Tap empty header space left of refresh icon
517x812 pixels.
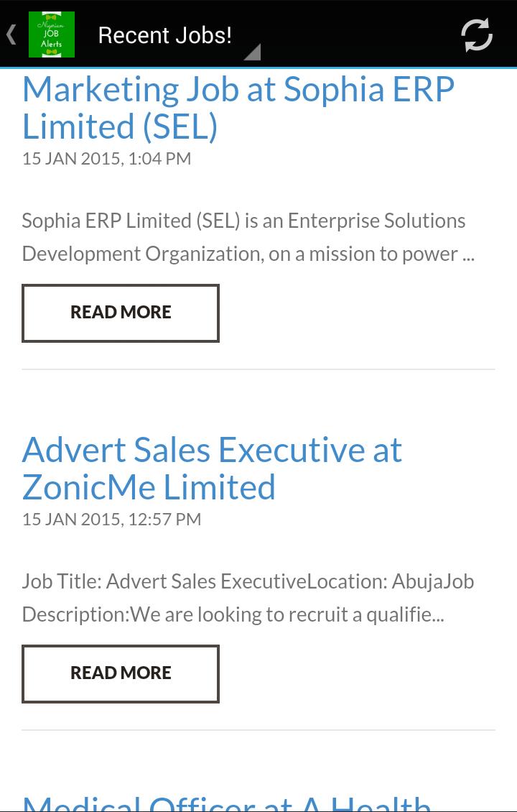[x=359, y=34]
